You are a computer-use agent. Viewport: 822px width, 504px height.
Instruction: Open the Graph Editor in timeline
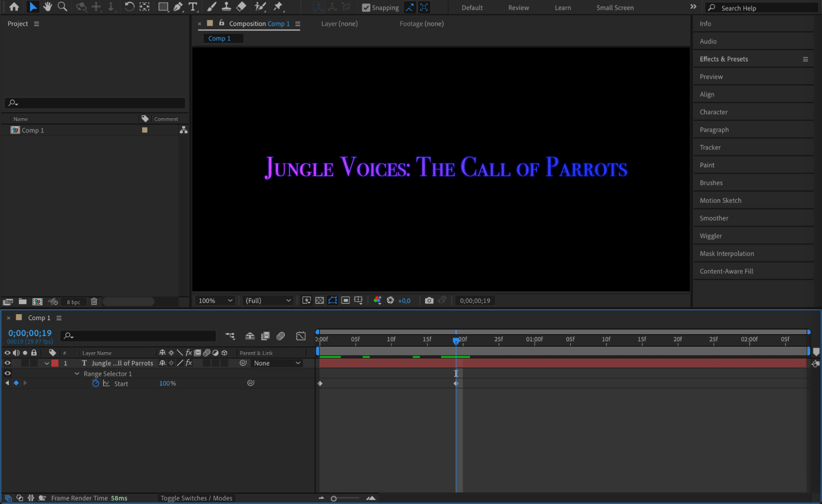pyautogui.click(x=301, y=336)
